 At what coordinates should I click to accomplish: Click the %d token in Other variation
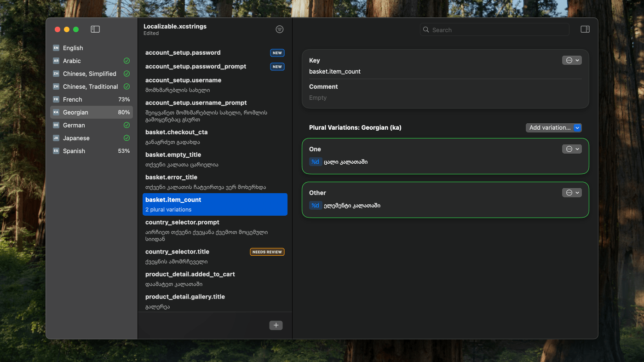click(x=315, y=206)
